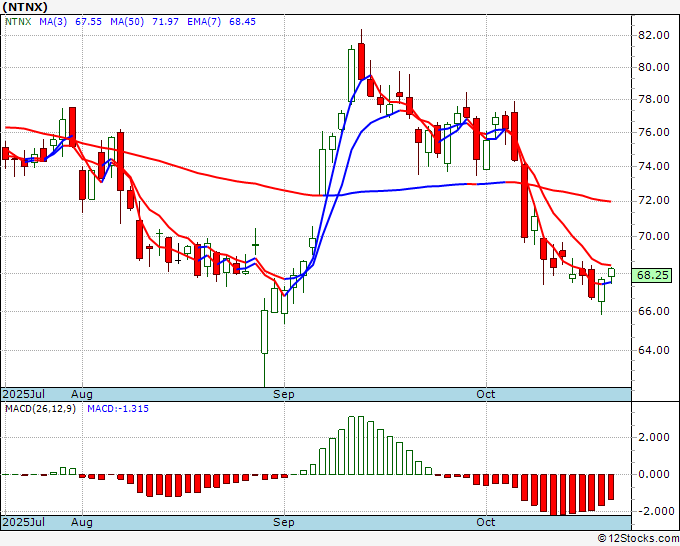The height and width of the screenshot is (546, 680).
Task: Click the 72.00 price axis label
Action: tap(653, 201)
